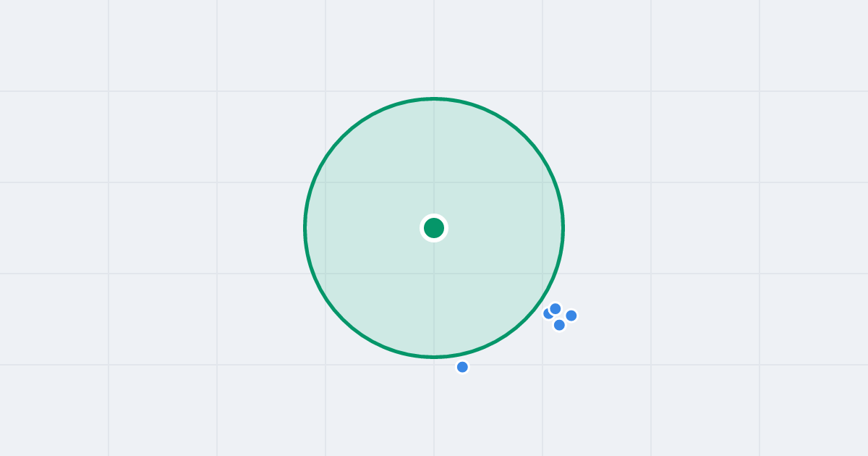The height and width of the screenshot is (456, 868).
Task: Choose the lowest blue dot in the cluster
Action: [559, 325]
